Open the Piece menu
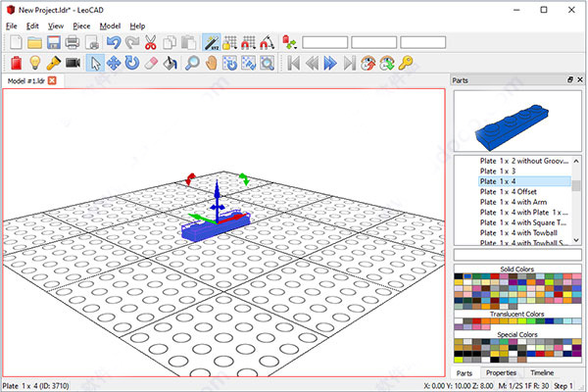The image size is (588, 392). tap(81, 25)
